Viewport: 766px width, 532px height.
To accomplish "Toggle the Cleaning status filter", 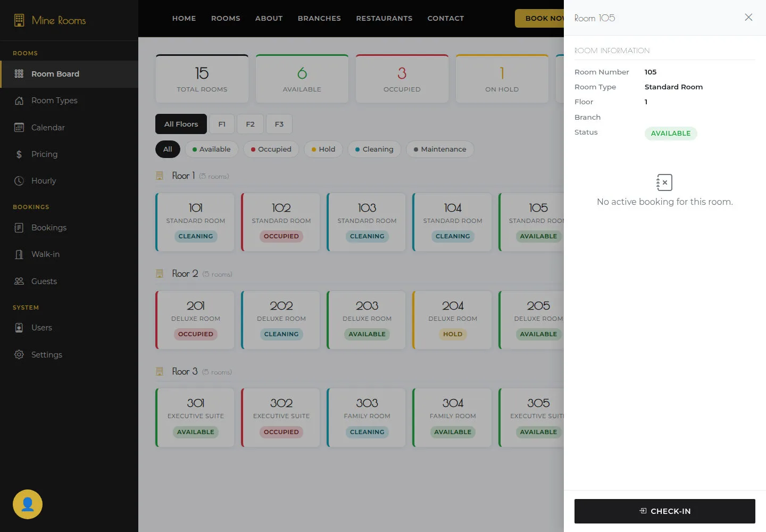I will point(374,149).
